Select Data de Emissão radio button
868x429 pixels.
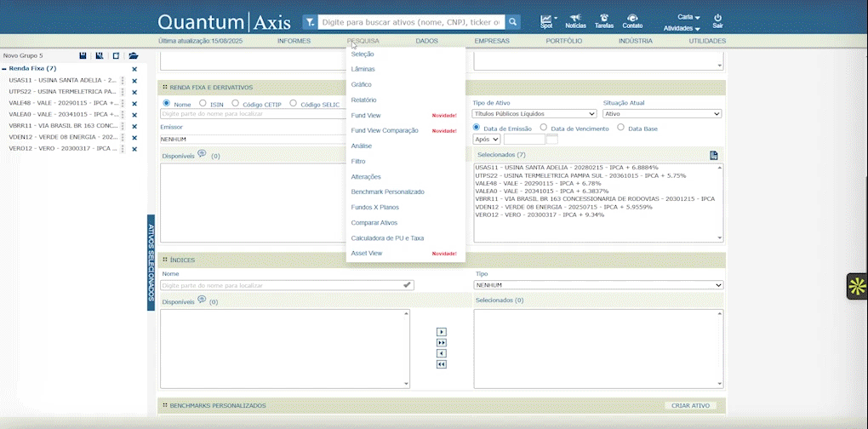pos(477,128)
